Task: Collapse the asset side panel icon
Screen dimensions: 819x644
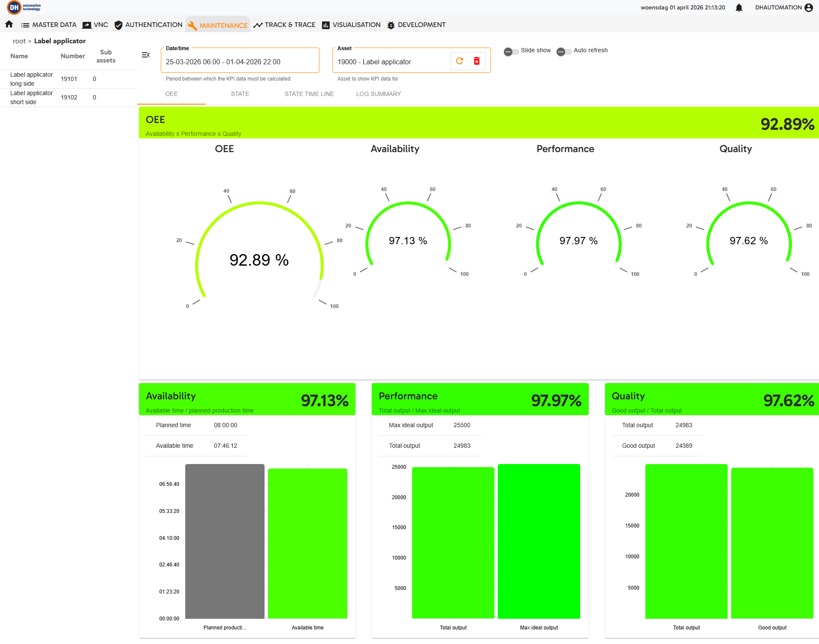Action: coord(146,55)
